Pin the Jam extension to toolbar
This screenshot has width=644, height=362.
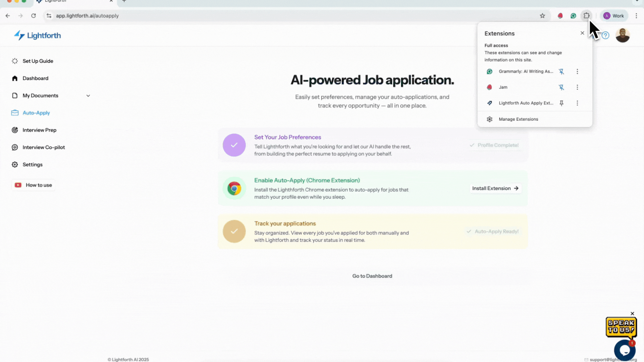point(561,87)
